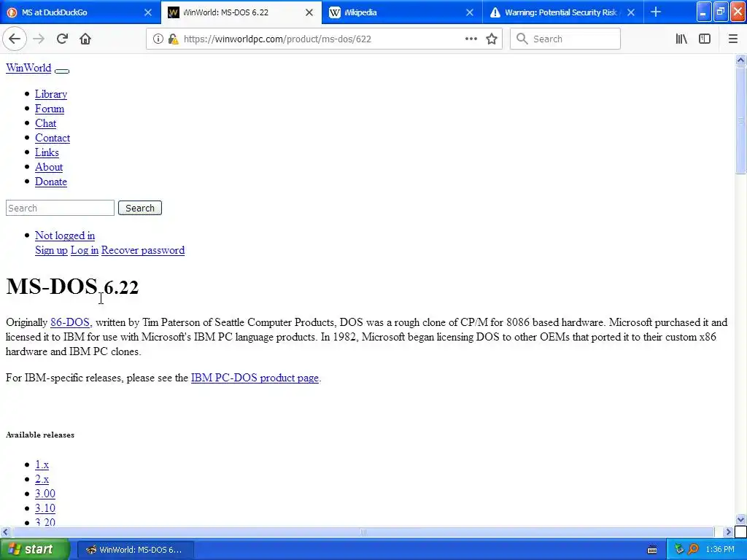Open the Library bookshelf icon
This screenshot has height=560, width=747.
click(x=681, y=39)
